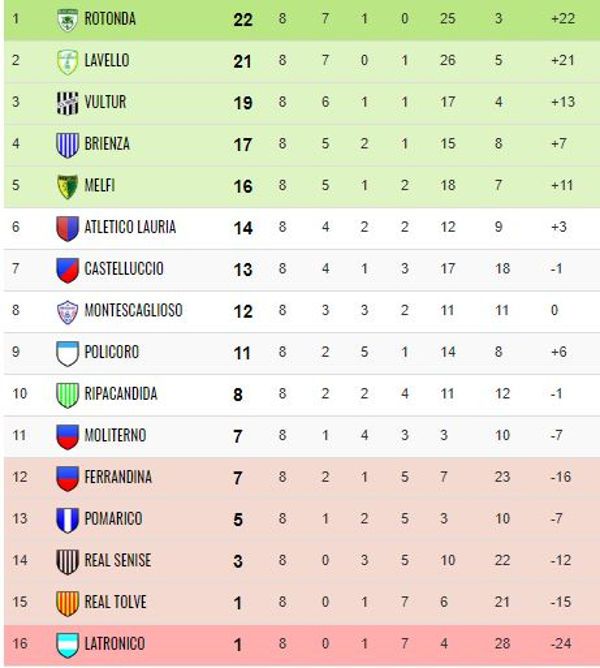The image size is (600, 668).
Task: Click the Melfi yellow-green crest icon
Action: [67, 187]
